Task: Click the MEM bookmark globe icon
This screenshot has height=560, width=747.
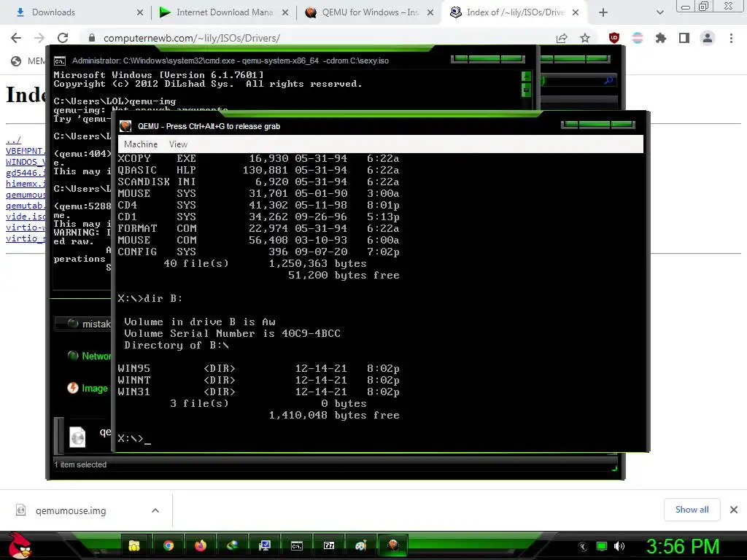Action: pos(16,61)
